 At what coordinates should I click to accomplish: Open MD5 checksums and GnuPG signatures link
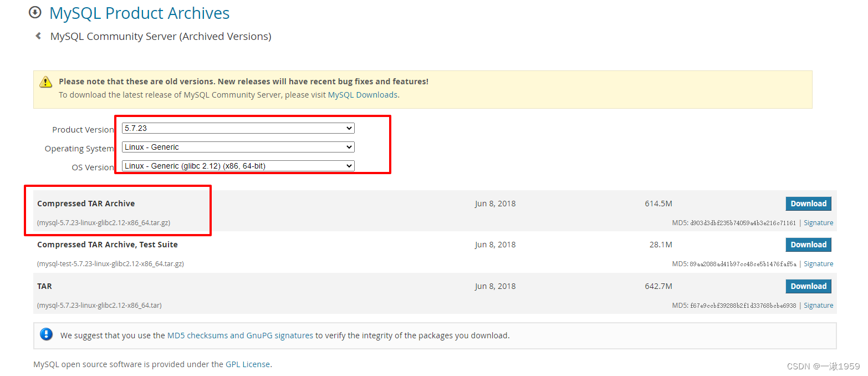(x=240, y=336)
